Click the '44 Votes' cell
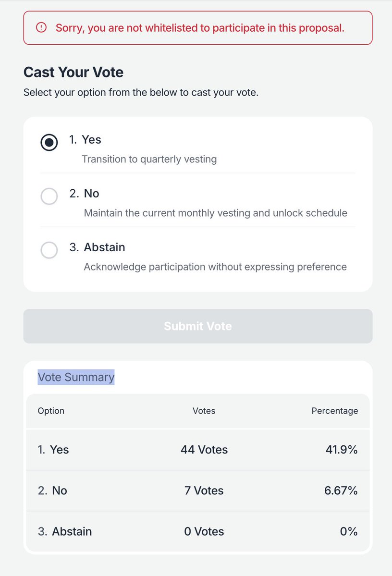Screen dimensions: 392x576 204,450
